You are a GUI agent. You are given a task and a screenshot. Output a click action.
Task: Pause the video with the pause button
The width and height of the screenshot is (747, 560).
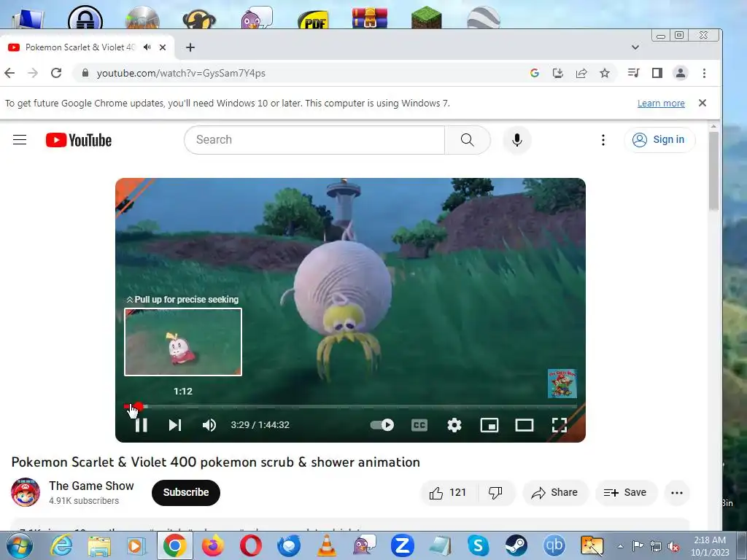pyautogui.click(x=141, y=425)
